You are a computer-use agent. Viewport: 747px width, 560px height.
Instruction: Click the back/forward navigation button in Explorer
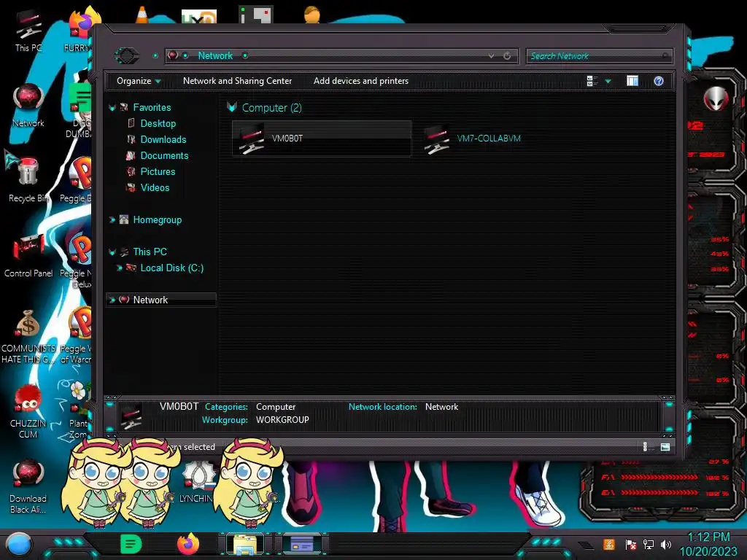click(127, 55)
